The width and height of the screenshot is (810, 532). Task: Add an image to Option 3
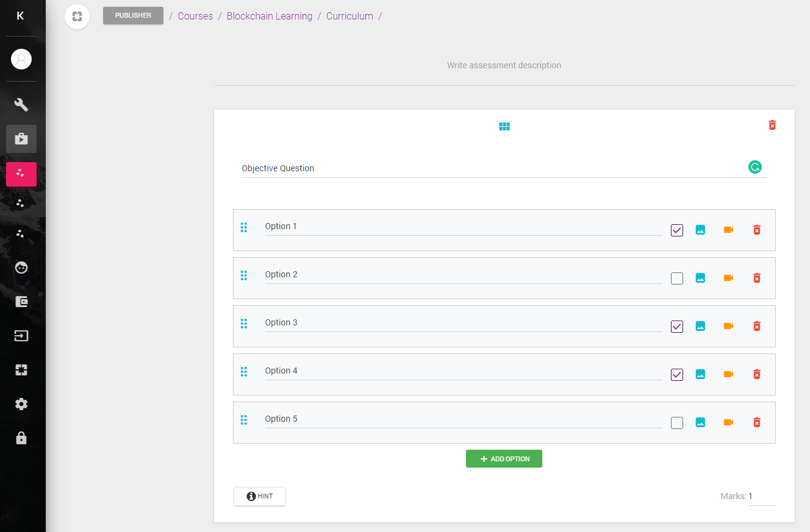click(x=700, y=326)
